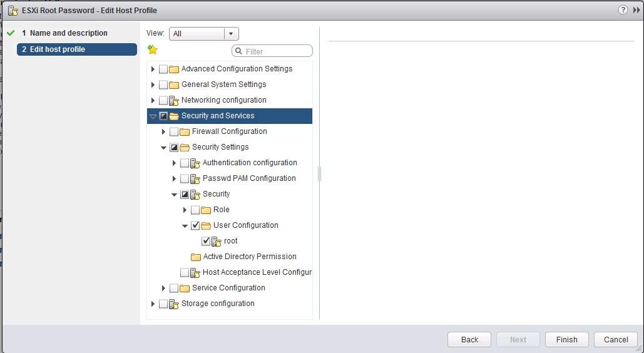Click the Host Acceptance Level profile icon
Image resolution: width=644 pixels, height=353 pixels.
[195, 272]
